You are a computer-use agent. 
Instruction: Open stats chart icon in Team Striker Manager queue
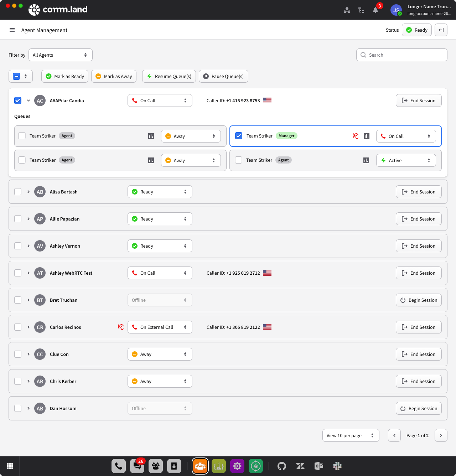point(367,136)
